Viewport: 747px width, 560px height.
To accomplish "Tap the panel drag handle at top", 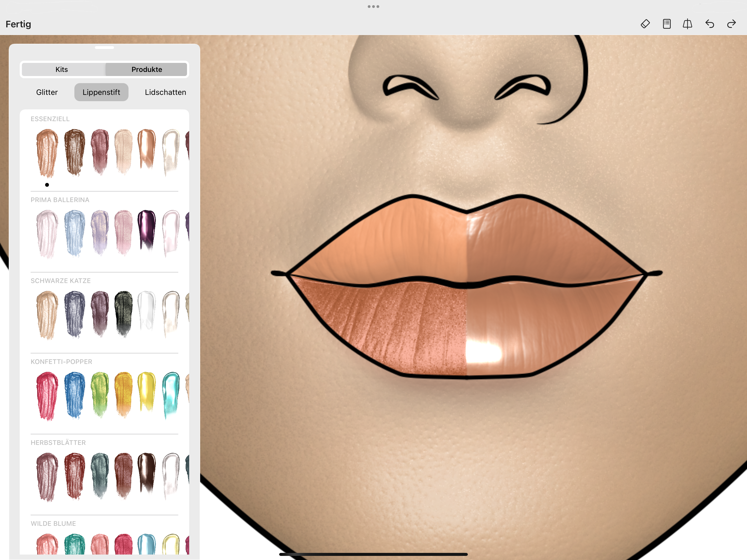I will tap(104, 48).
